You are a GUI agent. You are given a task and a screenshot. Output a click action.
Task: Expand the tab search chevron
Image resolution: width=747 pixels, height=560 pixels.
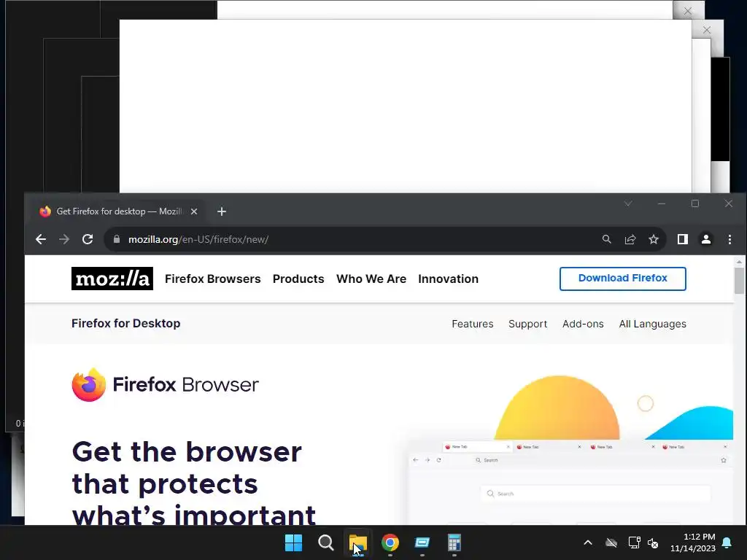pos(628,203)
